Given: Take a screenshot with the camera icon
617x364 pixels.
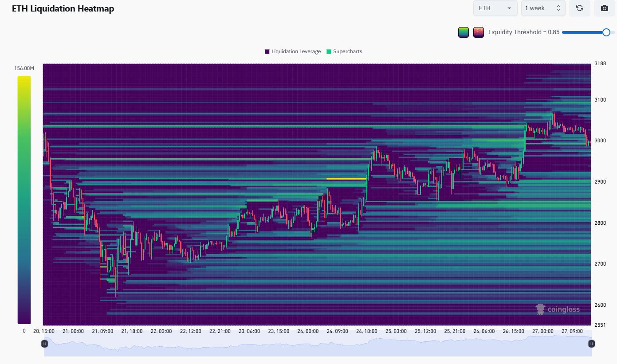Looking at the screenshot, I should [x=604, y=8].
